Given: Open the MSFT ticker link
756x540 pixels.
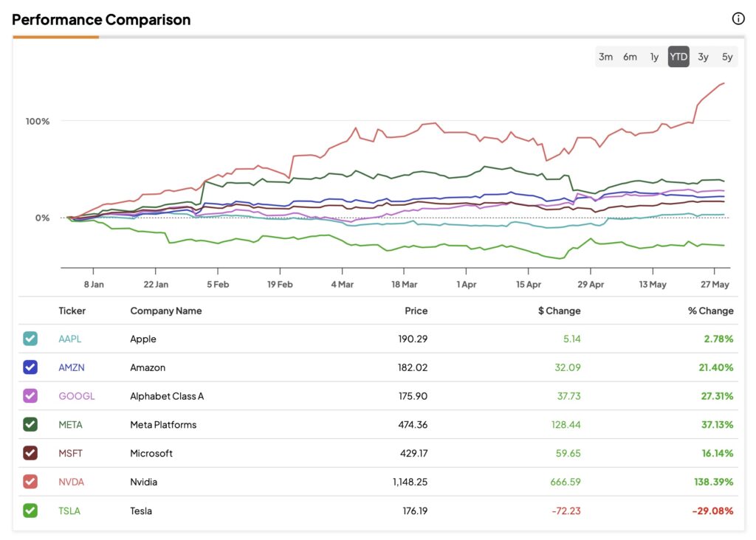Looking at the screenshot, I should click(70, 453).
